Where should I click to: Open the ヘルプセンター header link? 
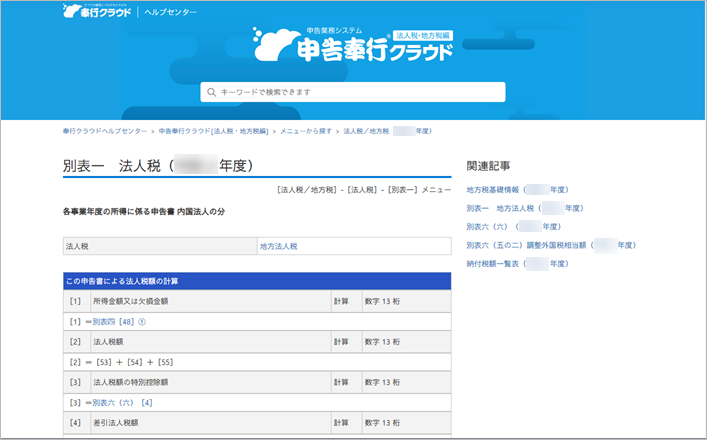click(x=170, y=12)
